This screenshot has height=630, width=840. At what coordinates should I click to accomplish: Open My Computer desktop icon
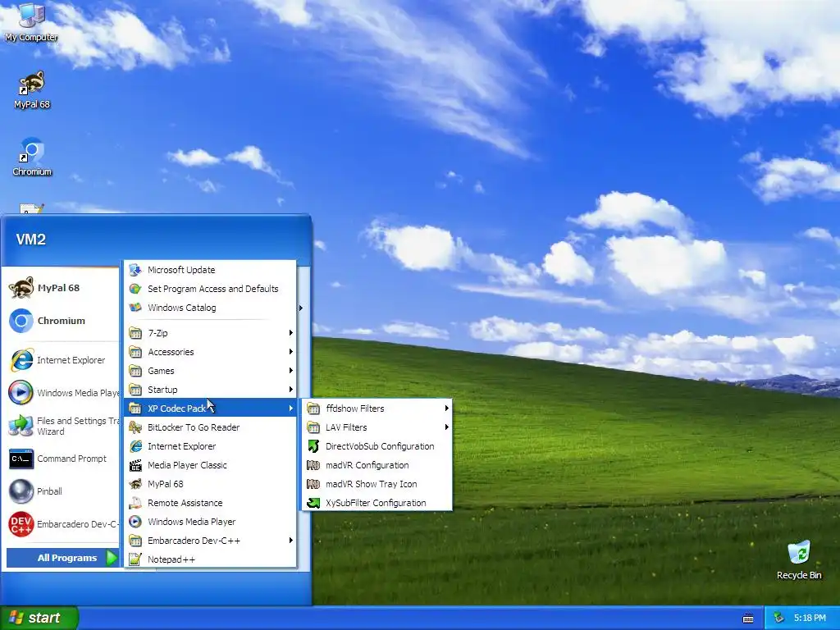click(31, 21)
